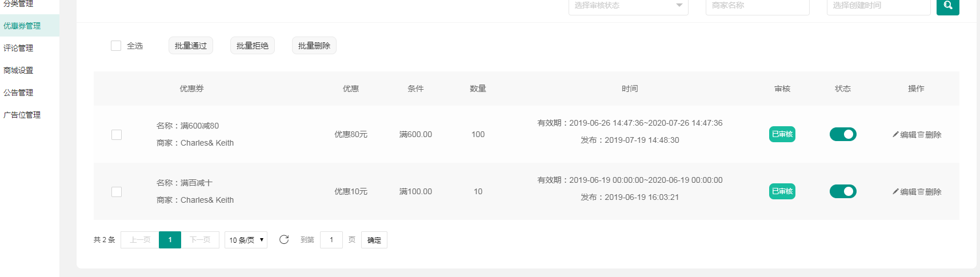980x277 pixels.
Task: Open 评论管理 in the sidebar
Action: pyautogui.click(x=18, y=48)
